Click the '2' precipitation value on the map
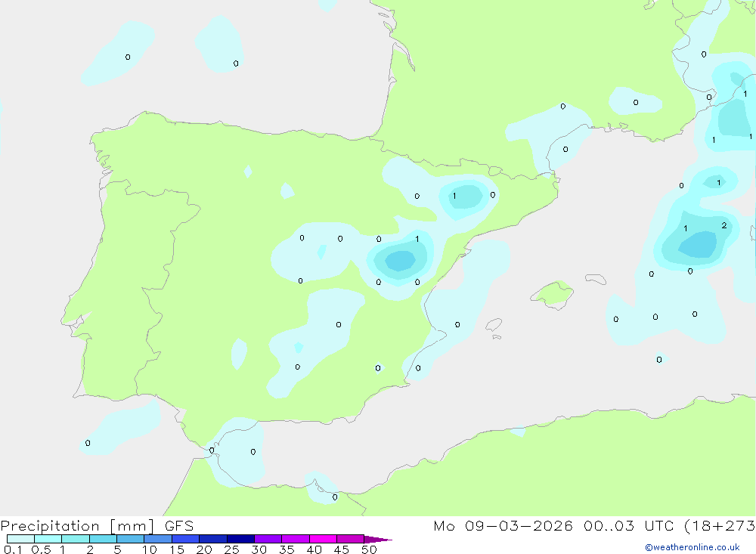Screen dimensions: 756x554 (x=723, y=225)
